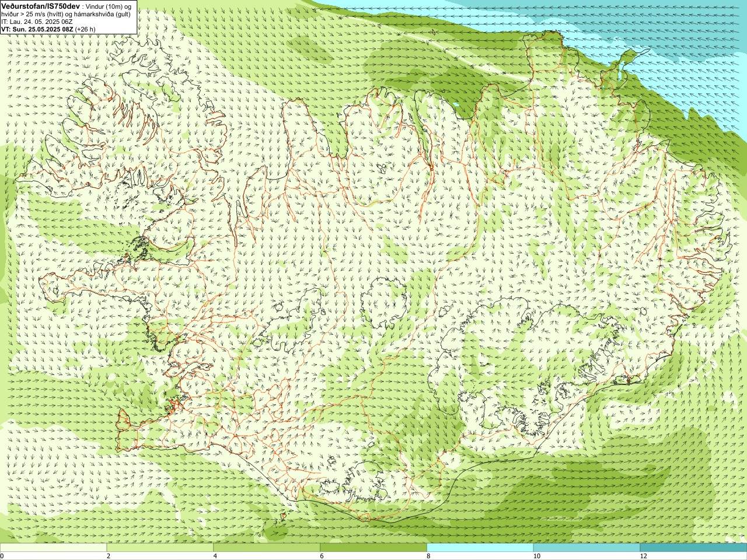The image size is (747, 560).
Task: Click the 'hviður > 25 m/s (hvítt)' line
Action: [33, 13]
